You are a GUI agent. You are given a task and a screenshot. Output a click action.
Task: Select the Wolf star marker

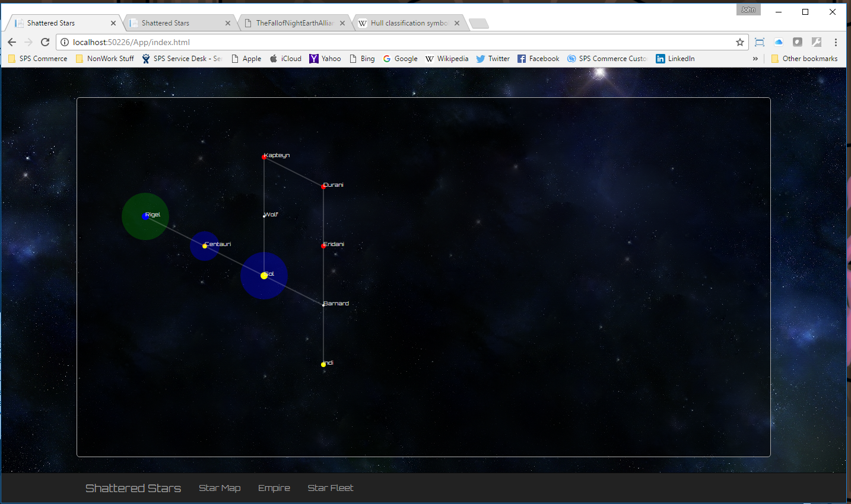tap(264, 216)
